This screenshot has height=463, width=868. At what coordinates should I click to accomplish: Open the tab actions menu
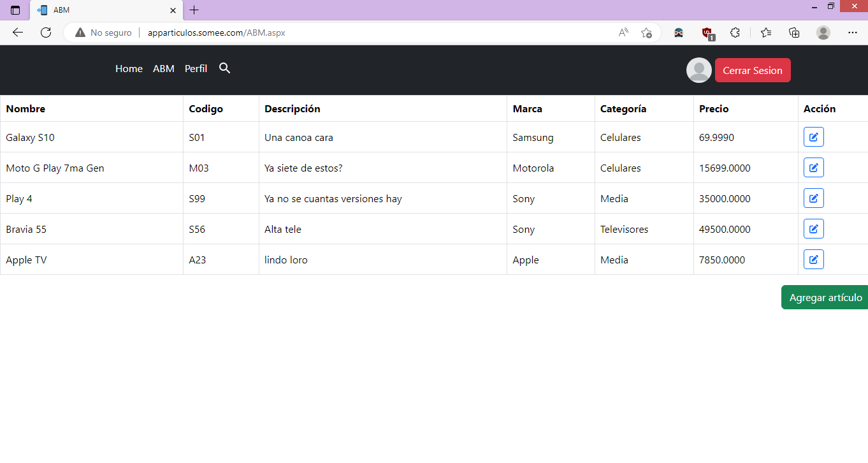(x=15, y=10)
